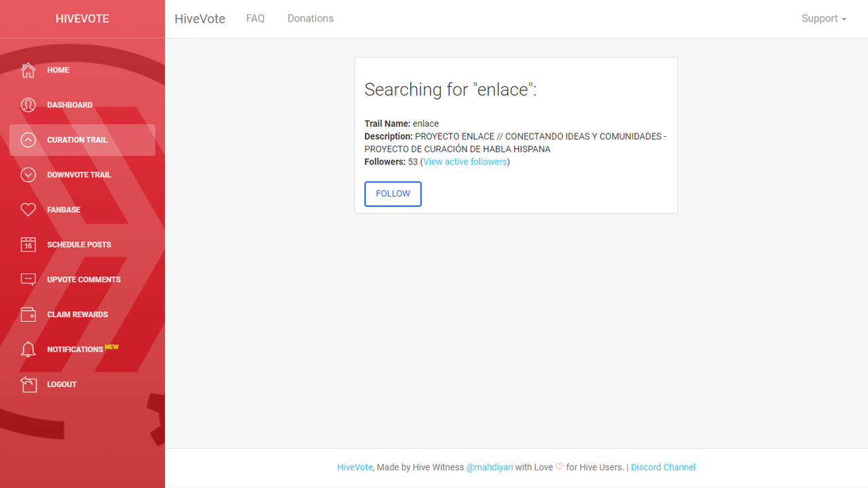The height and width of the screenshot is (488, 868).
Task: Click the Logout exit icon
Action: tap(28, 384)
